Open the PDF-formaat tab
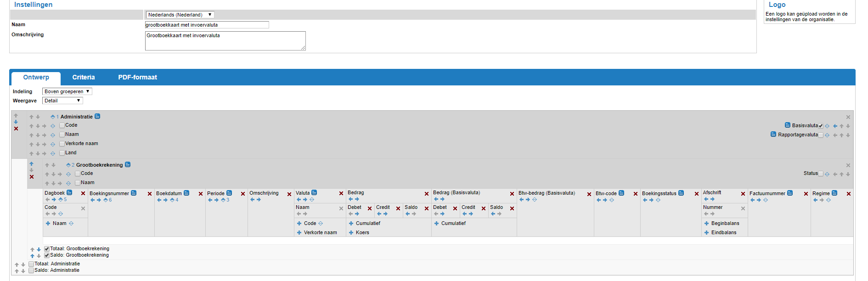Viewport: 868px width, 281px height. tap(137, 77)
